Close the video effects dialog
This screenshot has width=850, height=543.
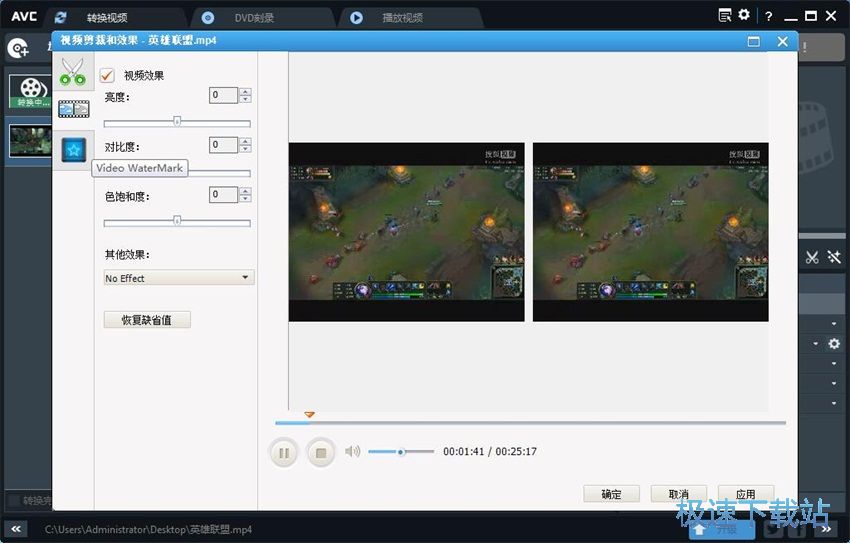[782, 41]
